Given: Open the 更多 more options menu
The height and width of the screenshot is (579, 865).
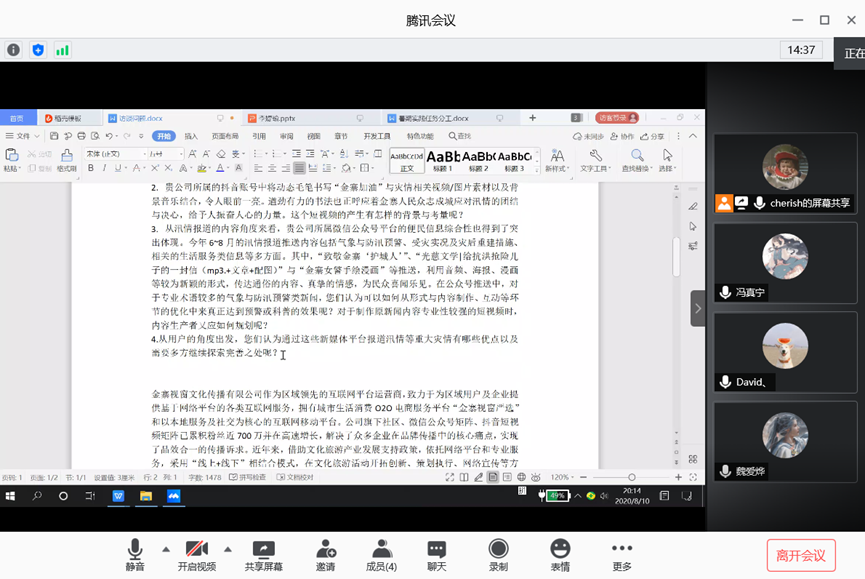Looking at the screenshot, I should pos(622,554).
